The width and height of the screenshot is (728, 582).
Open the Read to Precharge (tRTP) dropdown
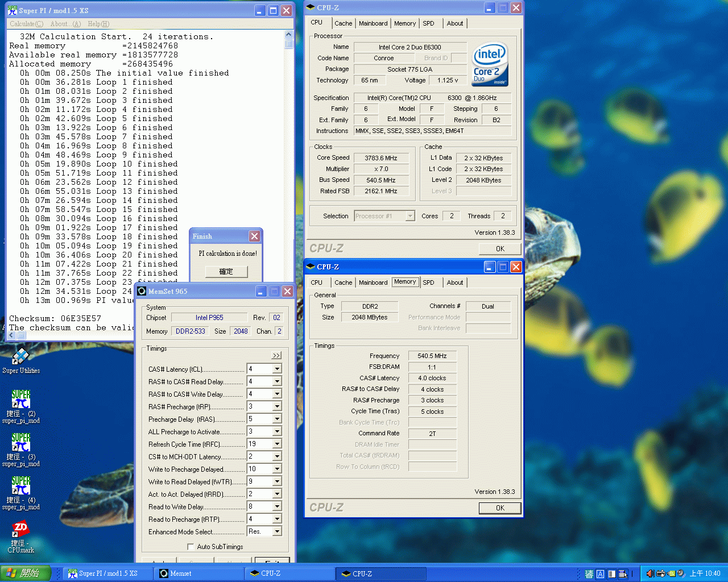click(277, 519)
